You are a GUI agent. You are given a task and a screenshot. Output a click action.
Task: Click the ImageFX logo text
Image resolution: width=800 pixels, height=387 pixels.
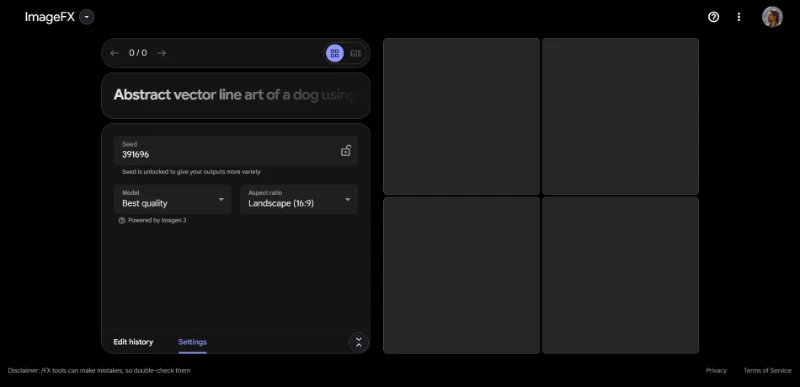click(x=49, y=17)
